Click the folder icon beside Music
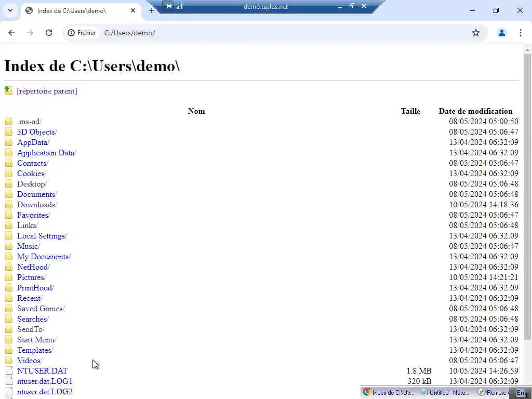The width and height of the screenshot is (532, 399). point(9,246)
